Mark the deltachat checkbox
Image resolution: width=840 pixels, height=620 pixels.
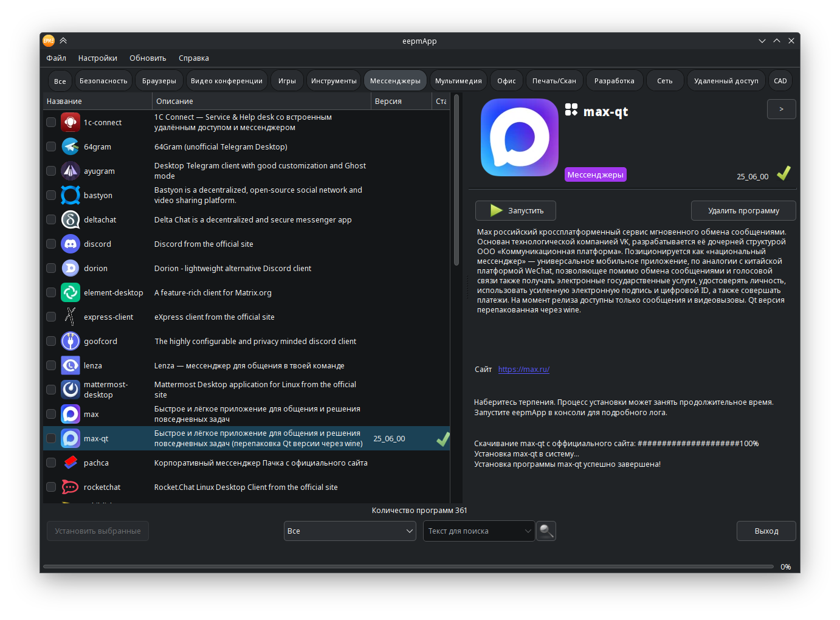51,219
